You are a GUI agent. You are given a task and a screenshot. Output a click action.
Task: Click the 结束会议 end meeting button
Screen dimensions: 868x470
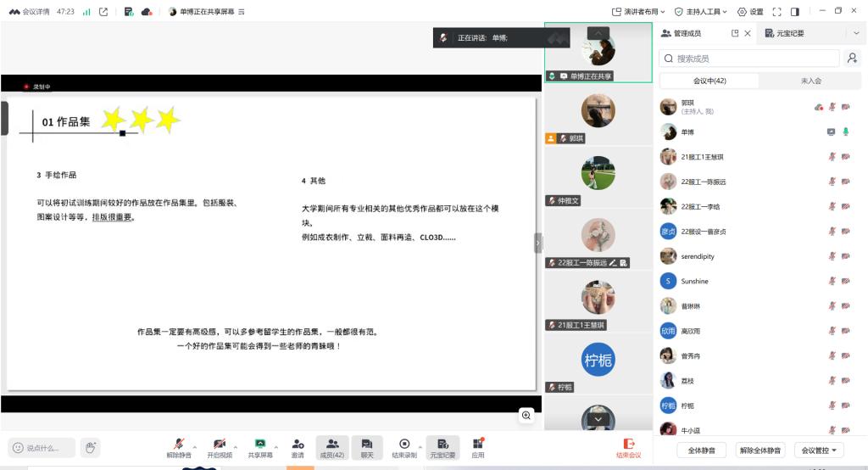(628, 447)
